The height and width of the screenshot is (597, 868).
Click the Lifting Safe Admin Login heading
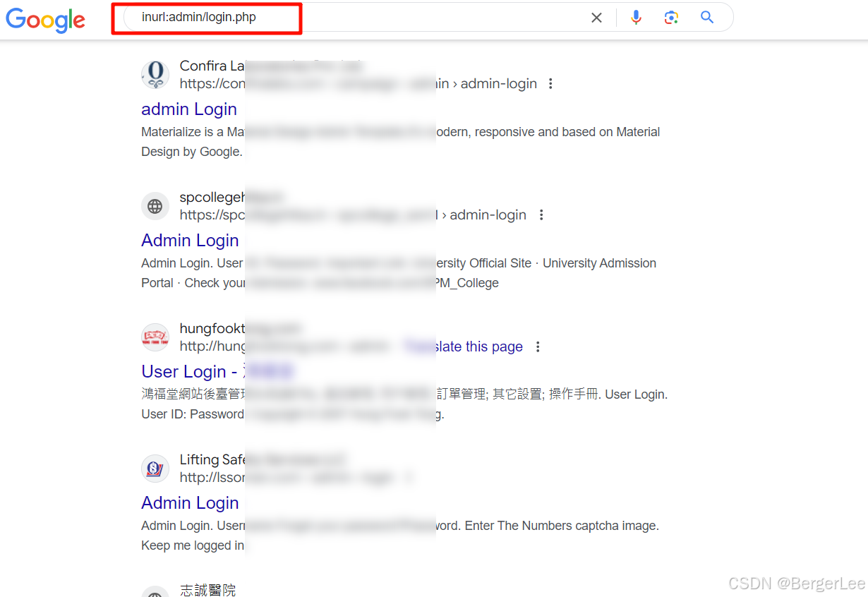tap(190, 502)
